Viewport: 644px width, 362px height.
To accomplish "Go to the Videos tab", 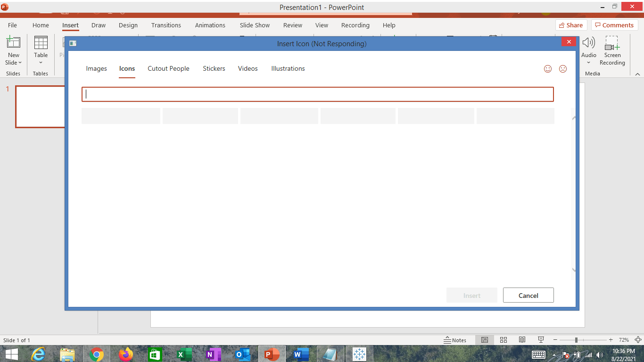I will coord(248,68).
